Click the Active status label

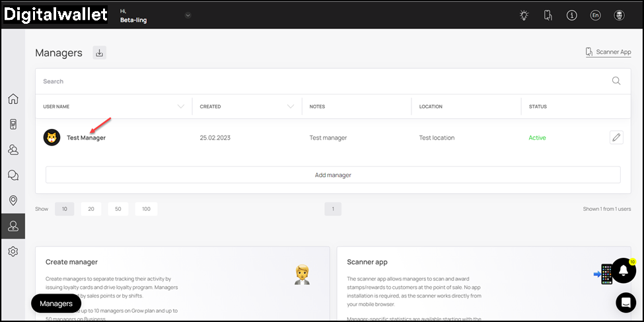537,138
